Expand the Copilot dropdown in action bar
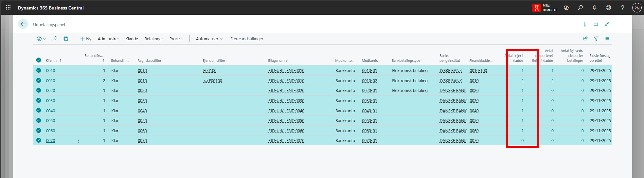The image size is (644, 178). point(41,39)
